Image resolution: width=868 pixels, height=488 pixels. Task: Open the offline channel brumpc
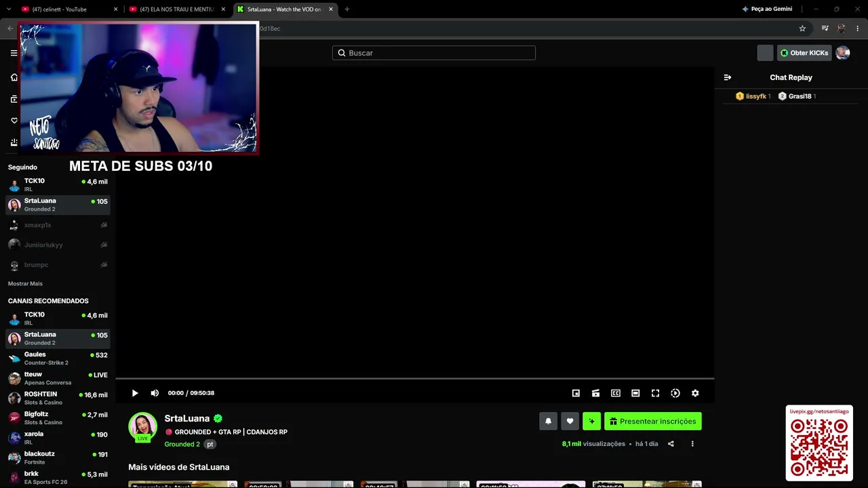click(58, 265)
